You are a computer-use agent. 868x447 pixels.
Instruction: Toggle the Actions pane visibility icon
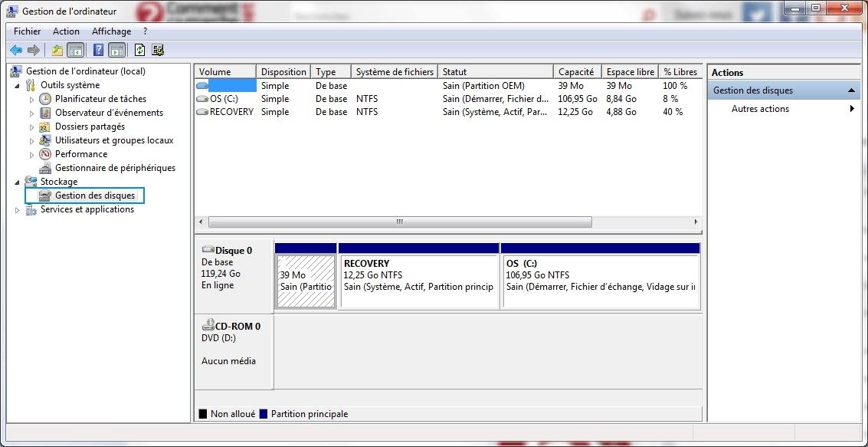tap(116, 49)
